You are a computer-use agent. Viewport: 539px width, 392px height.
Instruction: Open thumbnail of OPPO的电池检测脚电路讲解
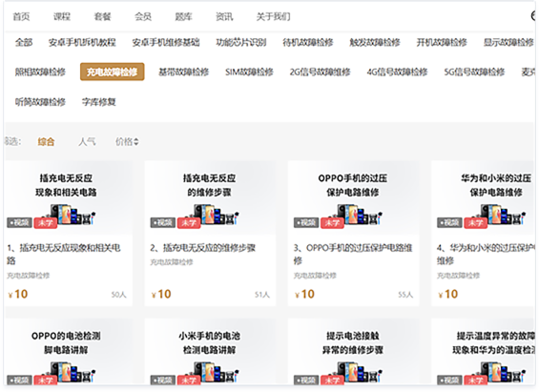[69, 351]
